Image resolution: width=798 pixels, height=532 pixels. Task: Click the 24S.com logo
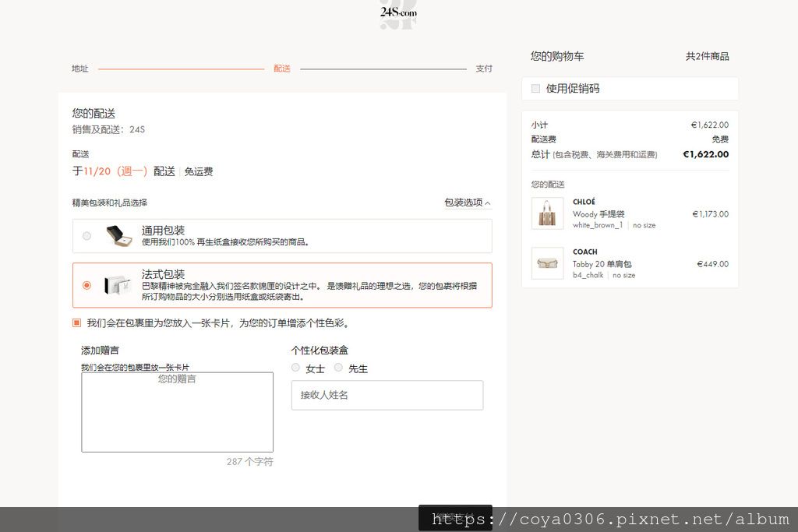pos(398,12)
